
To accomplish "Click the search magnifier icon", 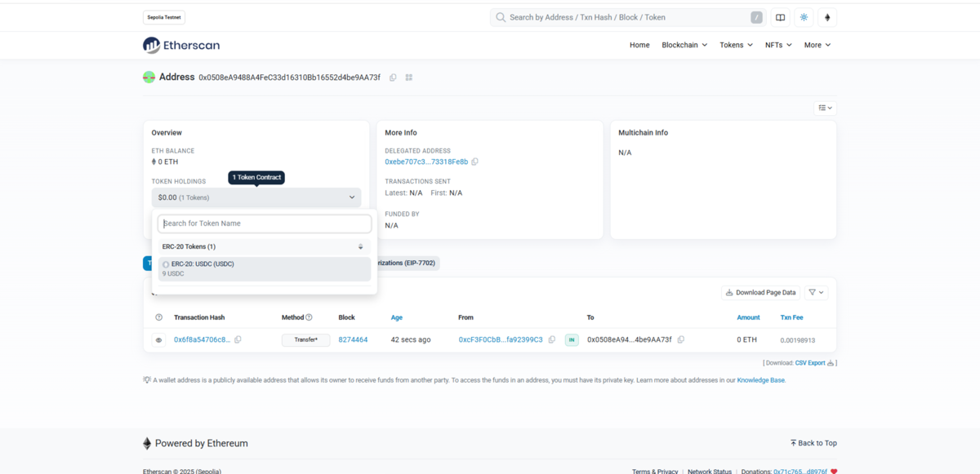I will (x=500, y=17).
